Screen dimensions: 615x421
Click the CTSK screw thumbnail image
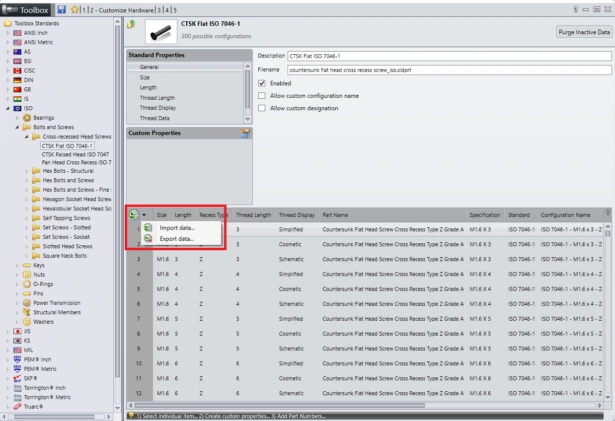[x=161, y=32]
